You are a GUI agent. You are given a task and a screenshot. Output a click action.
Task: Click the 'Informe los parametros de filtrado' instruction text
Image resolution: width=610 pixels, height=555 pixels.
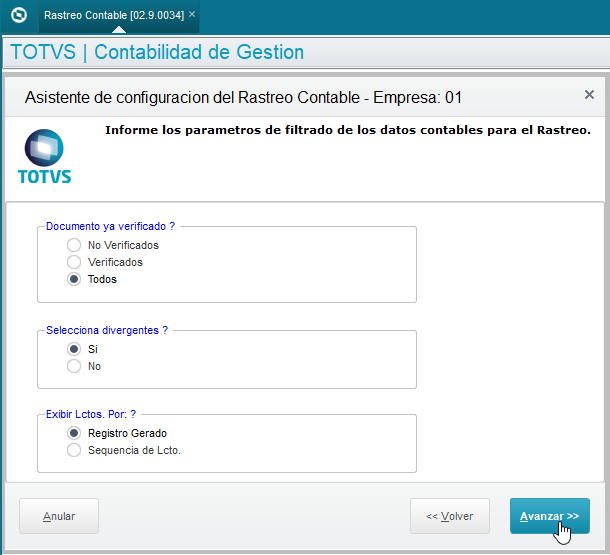[348, 130]
